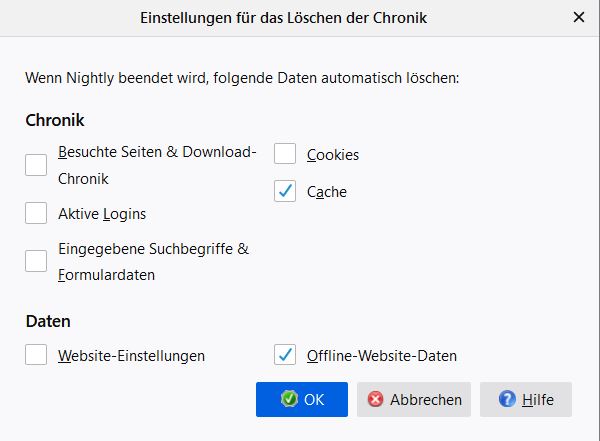Confirm the dialog with the OK button
Screen dimensions: 600x441
click(302, 399)
